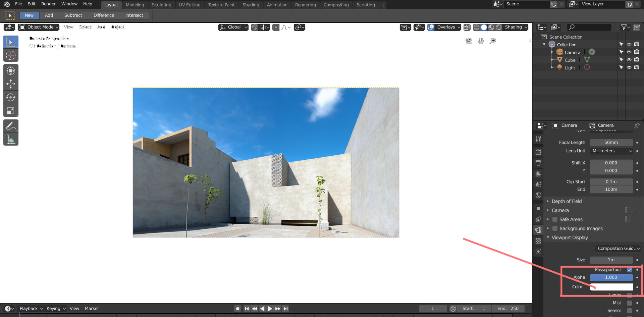
Task: Click the viewport zoom magnifier icon
Action: click(493, 41)
